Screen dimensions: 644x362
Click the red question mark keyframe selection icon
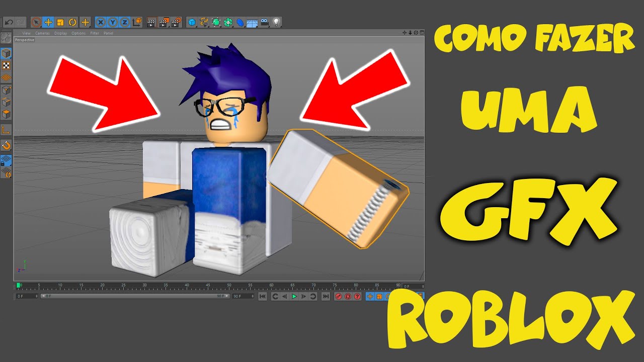pos(358,297)
